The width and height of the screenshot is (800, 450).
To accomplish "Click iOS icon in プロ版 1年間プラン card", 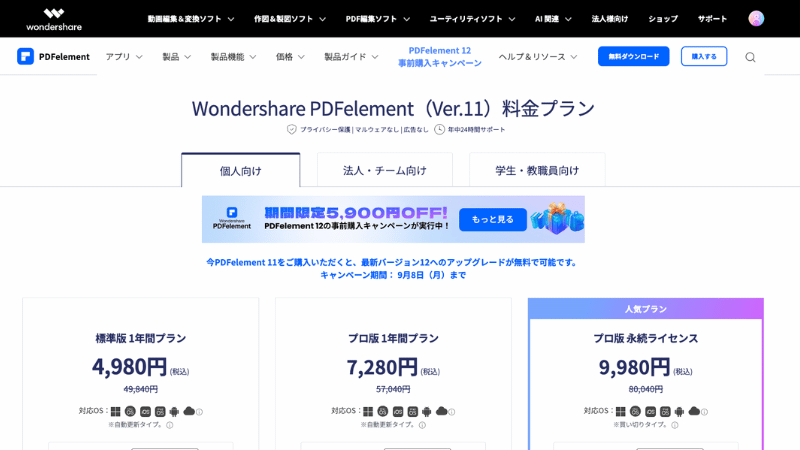I will (398, 412).
